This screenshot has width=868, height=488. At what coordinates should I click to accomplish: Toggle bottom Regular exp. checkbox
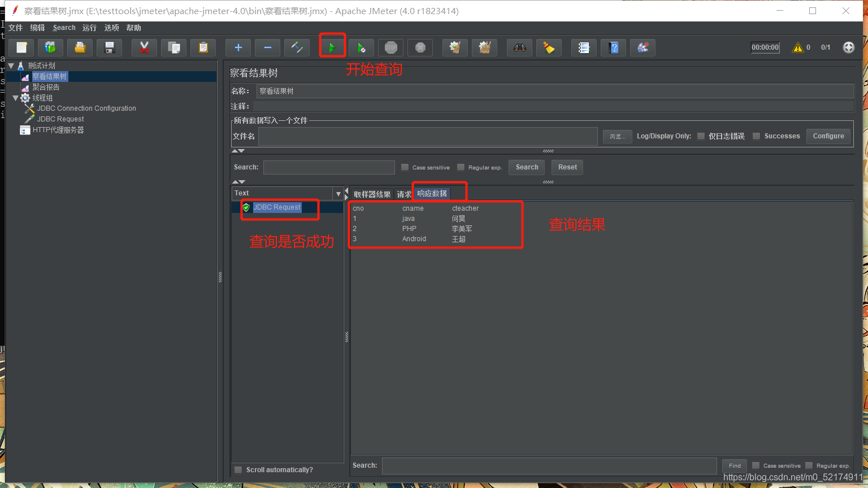click(809, 465)
